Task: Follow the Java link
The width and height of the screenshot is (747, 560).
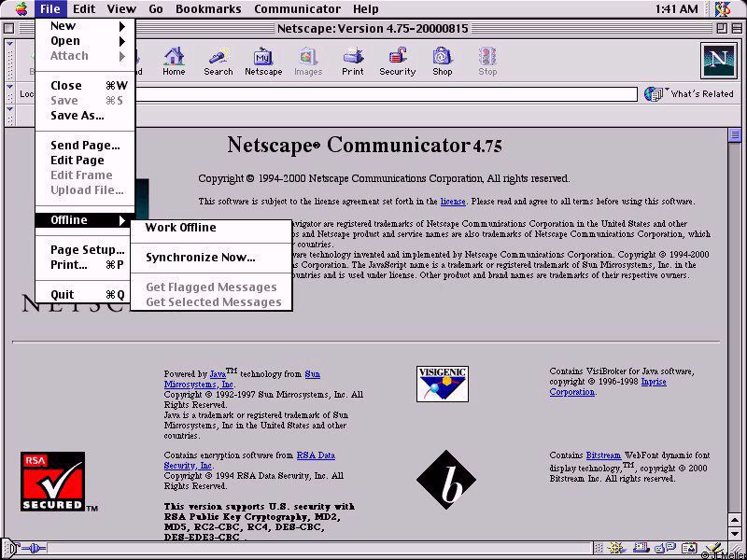Action: [x=218, y=374]
